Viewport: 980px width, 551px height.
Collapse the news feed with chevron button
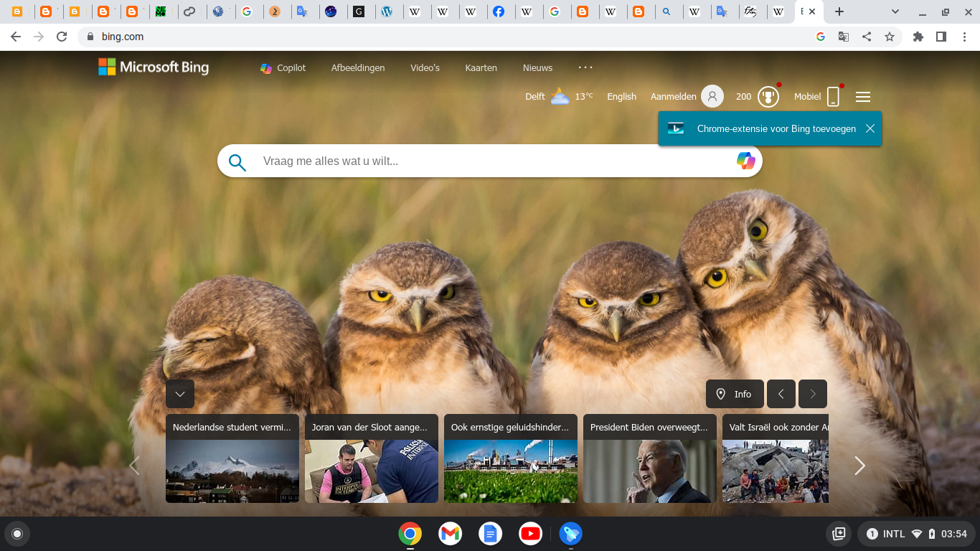(x=180, y=394)
